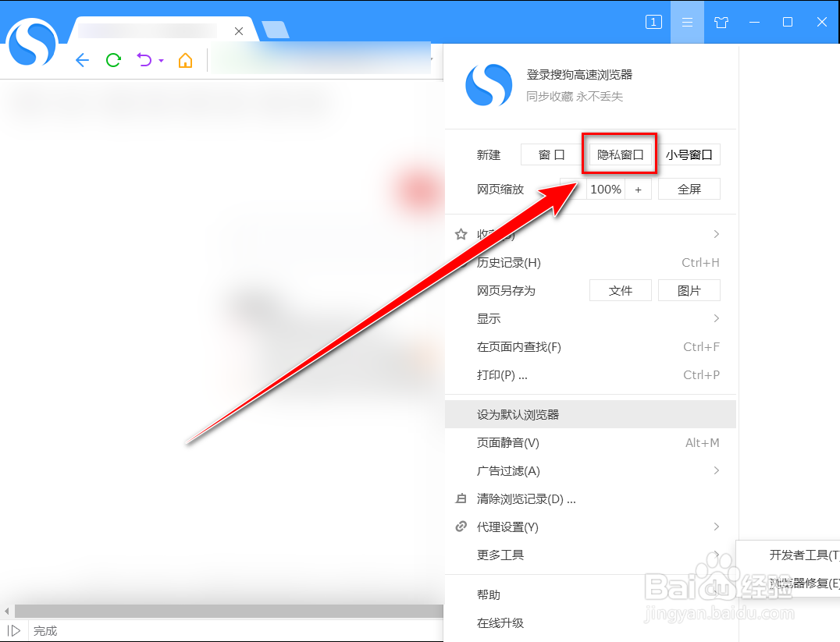840x642 pixels.
Task: Click the Sogou browser logo icon
Action: 31,43
